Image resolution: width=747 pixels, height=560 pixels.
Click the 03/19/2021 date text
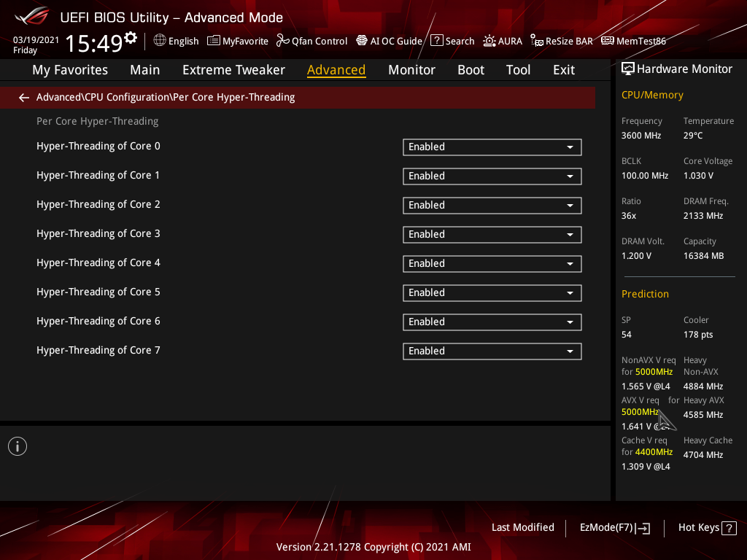[x=36, y=40]
